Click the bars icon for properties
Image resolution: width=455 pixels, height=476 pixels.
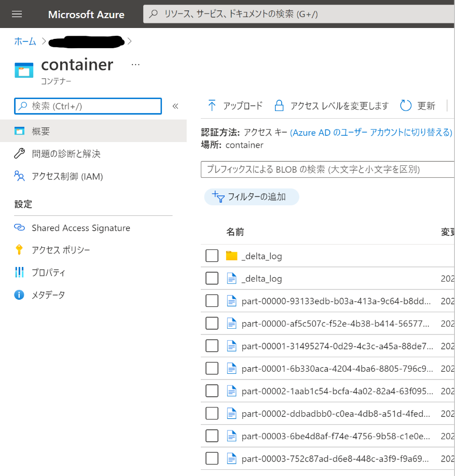(x=19, y=272)
